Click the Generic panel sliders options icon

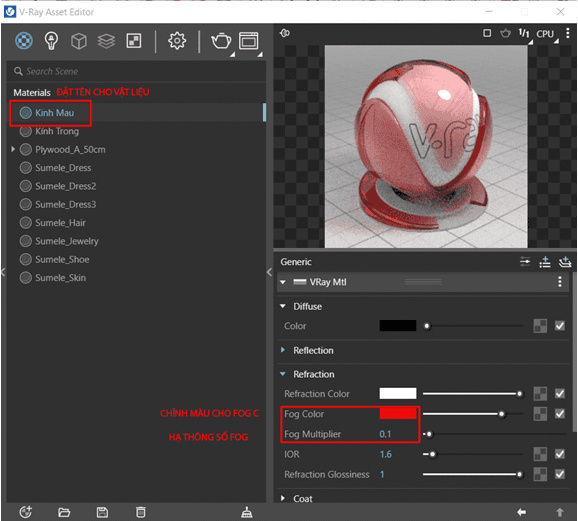[525, 262]
